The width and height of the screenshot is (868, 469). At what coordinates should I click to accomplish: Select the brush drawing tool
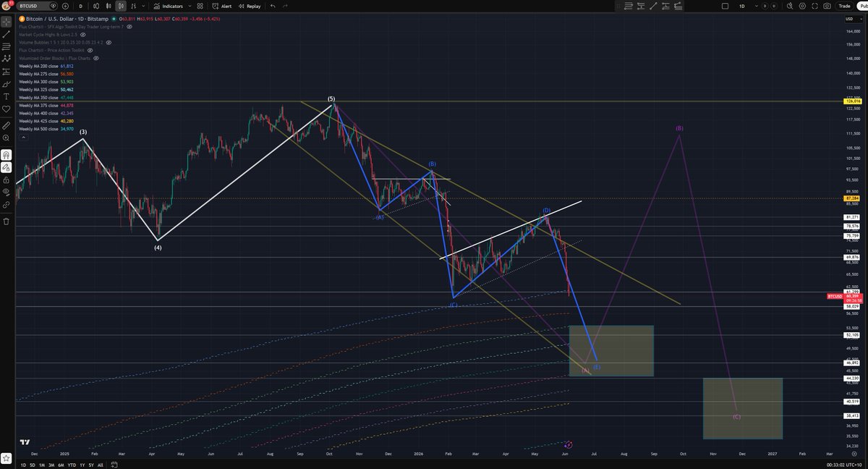click(7, 84)
